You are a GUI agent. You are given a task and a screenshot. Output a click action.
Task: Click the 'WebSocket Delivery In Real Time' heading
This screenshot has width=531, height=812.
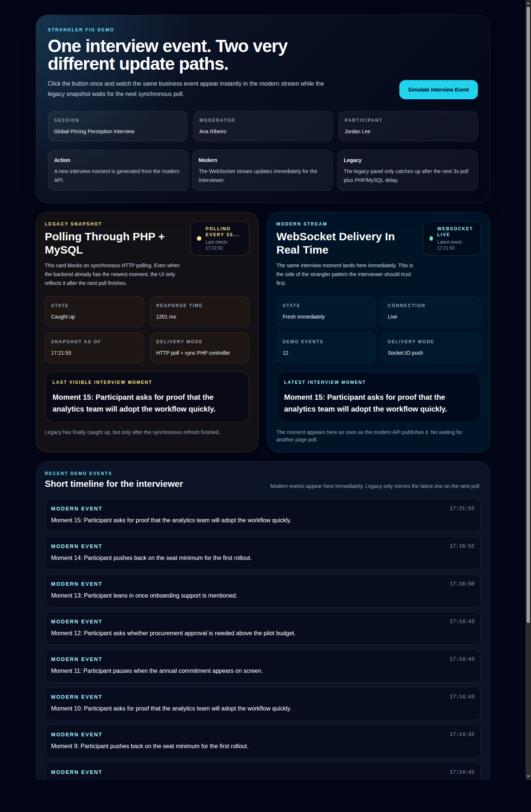click(x=336, y=243)
